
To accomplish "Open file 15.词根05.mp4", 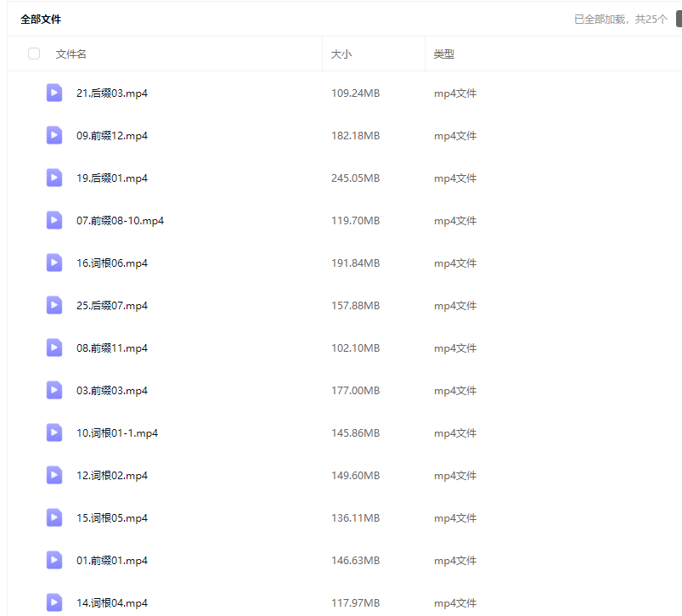I will tap(112, 518).
